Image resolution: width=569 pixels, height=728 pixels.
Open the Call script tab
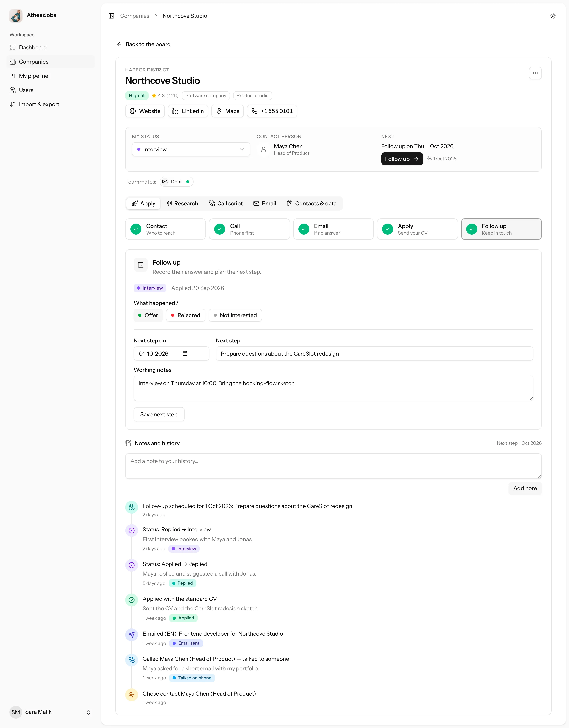click(x=226, y=204)
